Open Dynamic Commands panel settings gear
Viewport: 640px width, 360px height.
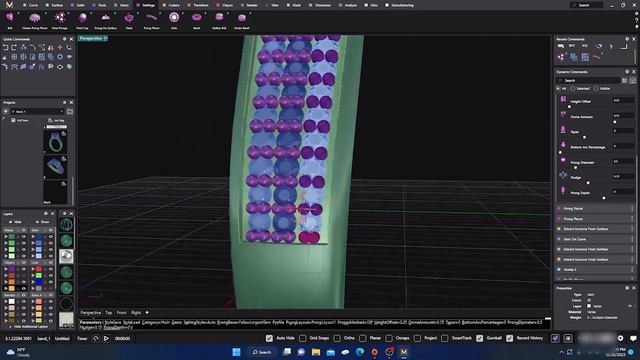[627, 72]
